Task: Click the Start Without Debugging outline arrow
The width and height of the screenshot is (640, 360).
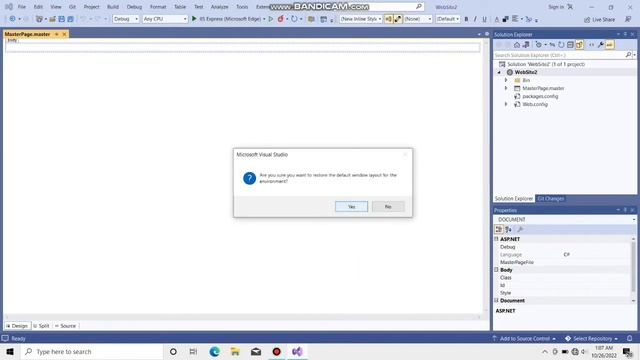Action: [271, 19]
